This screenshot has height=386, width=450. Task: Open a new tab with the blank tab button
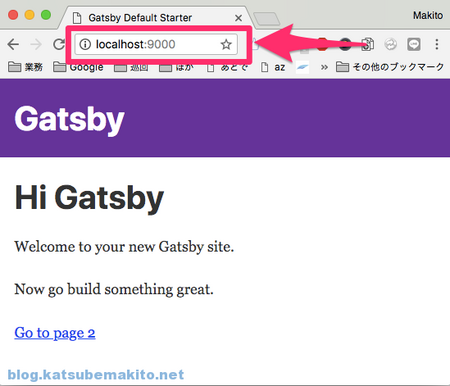pos(266,19)
